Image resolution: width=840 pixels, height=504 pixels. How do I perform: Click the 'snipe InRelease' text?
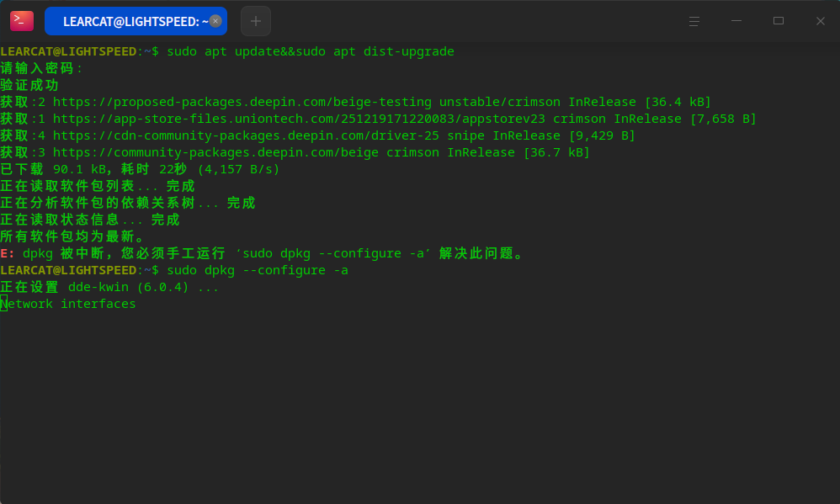pyautogui.click(x=503, y=135)
